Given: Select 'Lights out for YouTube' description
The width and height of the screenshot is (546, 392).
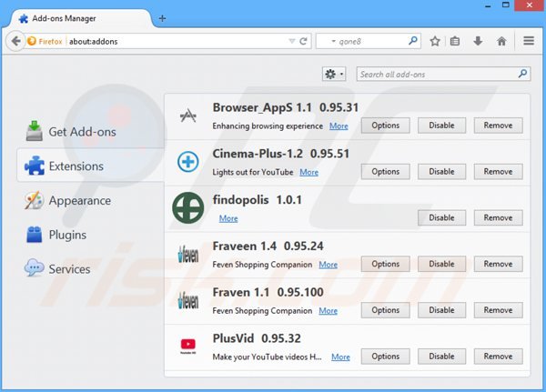Looking at the screenshot, I should point(253,172).
